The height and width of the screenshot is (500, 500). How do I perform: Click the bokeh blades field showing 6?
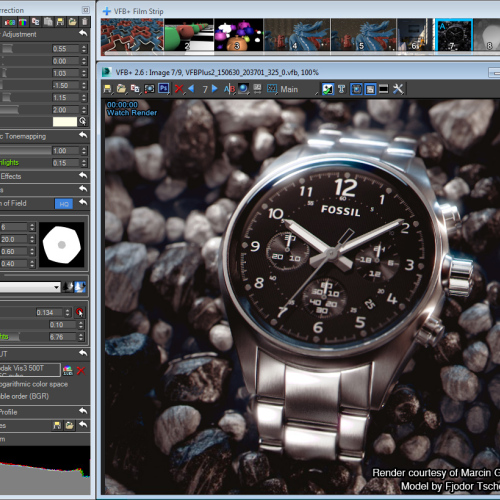(x=14, y=227)
